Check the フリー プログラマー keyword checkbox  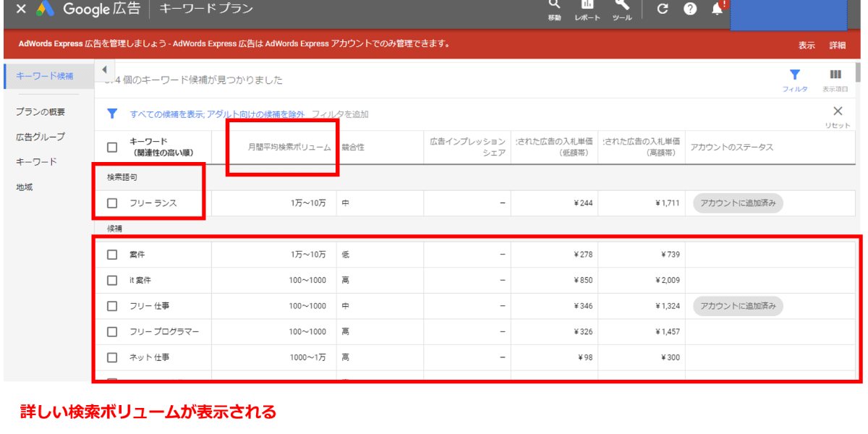tap(112, 331)
